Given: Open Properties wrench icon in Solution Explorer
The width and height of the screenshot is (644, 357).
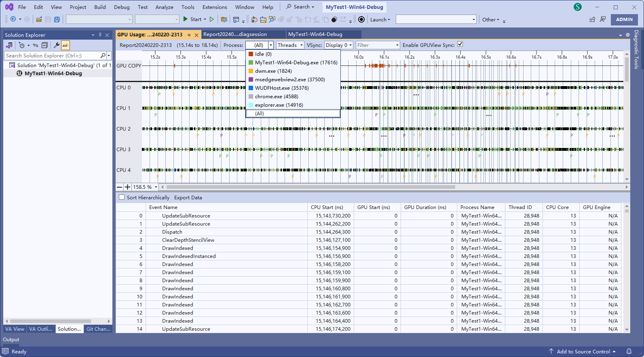Looking at the screenshot, I should pyautogui.click(x=57, y=45).
